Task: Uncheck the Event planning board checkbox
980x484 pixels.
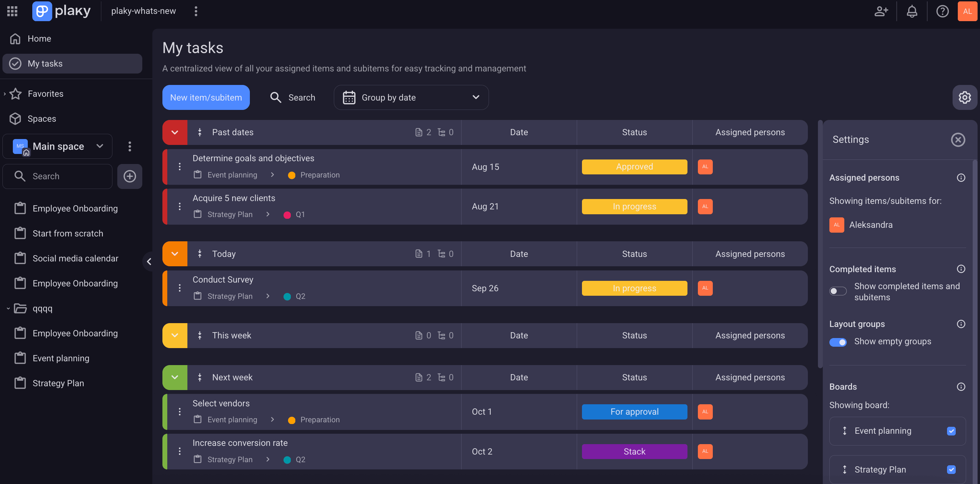Action: [951, 431]
